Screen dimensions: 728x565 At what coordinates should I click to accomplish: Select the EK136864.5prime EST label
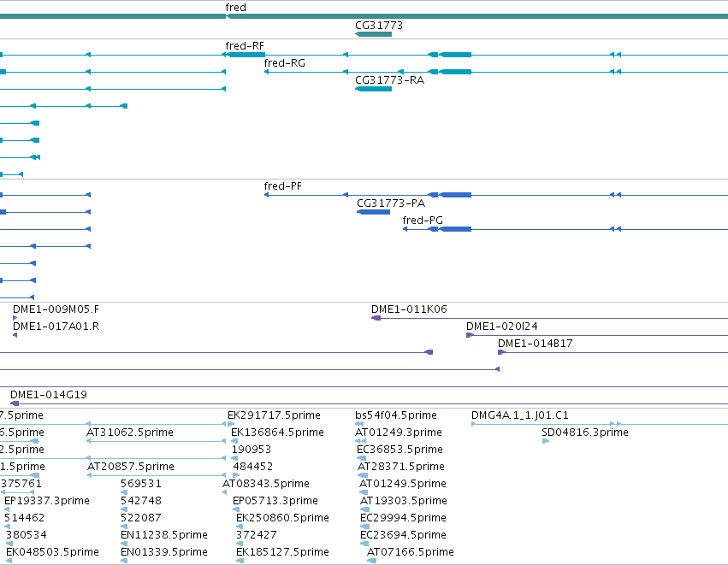[x=278, y=433]
